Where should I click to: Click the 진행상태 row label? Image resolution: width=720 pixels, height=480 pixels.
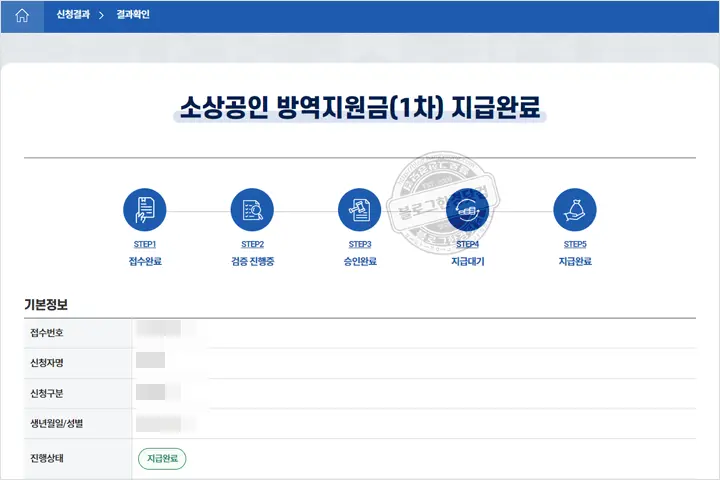click(47, 458)
